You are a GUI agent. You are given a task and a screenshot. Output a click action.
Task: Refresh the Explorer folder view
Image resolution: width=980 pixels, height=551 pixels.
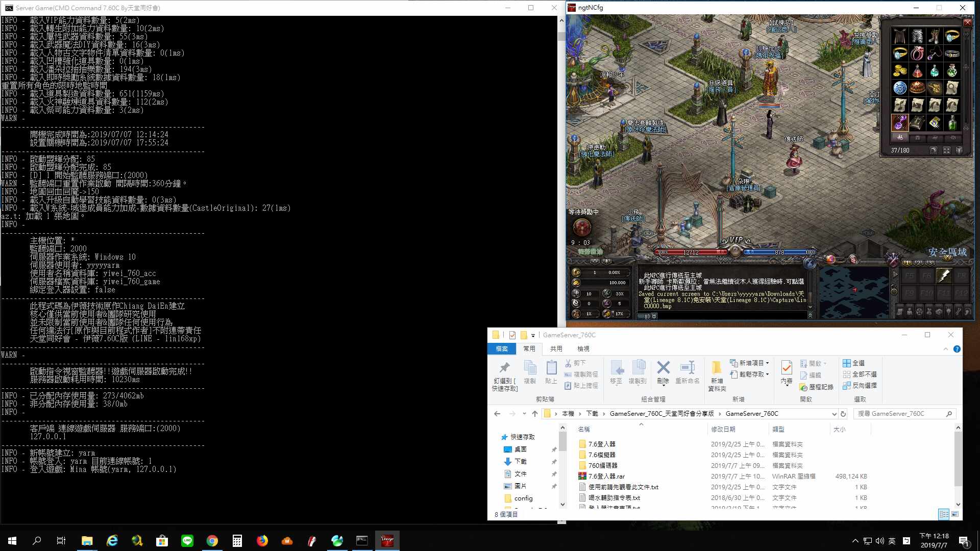pyautogui.click(x=843, y=414)
